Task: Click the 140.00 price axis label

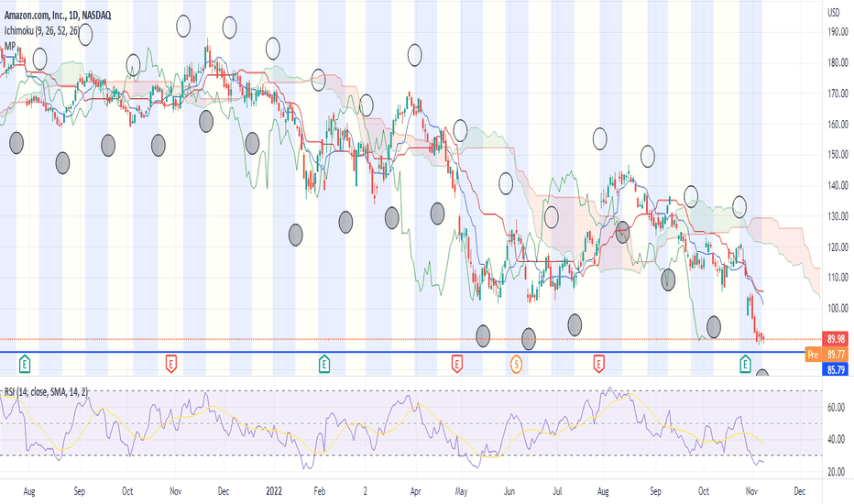Action: (x=838, y=185)
